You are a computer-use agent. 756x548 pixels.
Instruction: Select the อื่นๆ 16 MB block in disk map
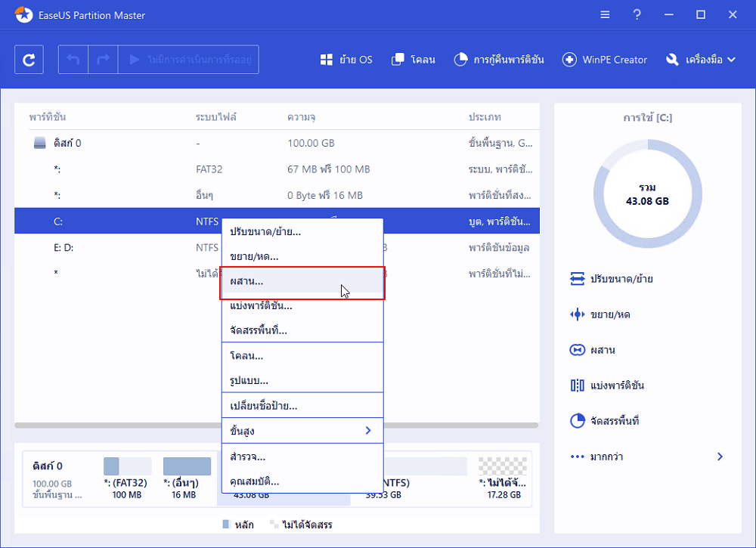[x=187, y=478]
